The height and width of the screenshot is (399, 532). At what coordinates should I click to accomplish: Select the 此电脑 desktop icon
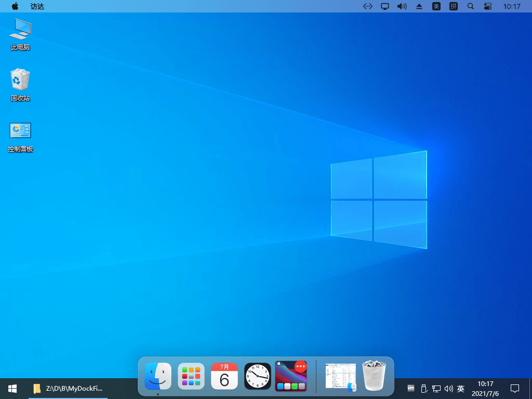coord(20,34)
